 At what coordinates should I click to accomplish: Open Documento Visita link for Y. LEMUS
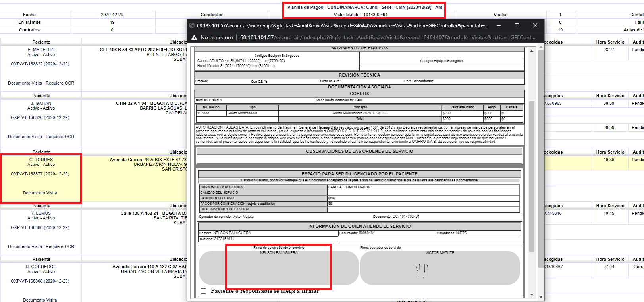pos(25,246)
